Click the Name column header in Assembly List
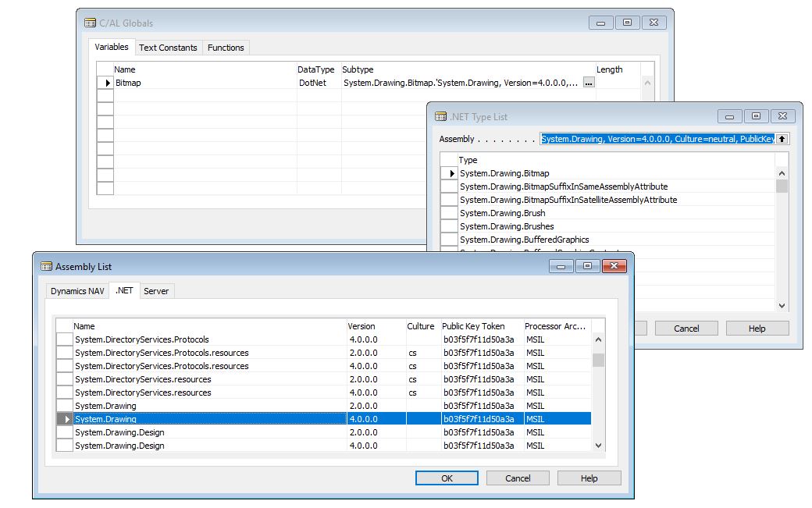The width and height of the screenshot is (812, 508). click(209, 326)
